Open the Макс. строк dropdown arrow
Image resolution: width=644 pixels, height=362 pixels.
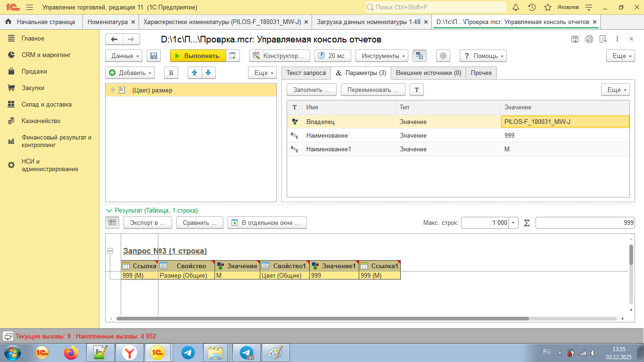(x=514, y=222)
